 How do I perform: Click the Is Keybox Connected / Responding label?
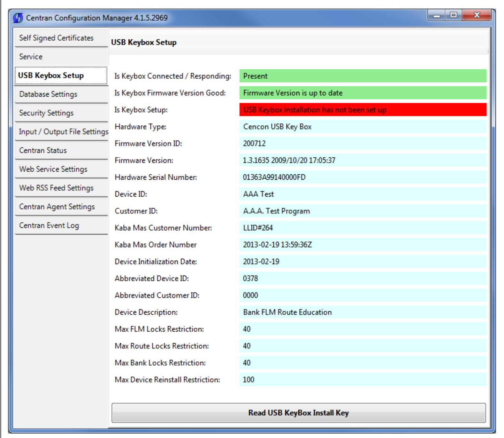coord(173,76)
